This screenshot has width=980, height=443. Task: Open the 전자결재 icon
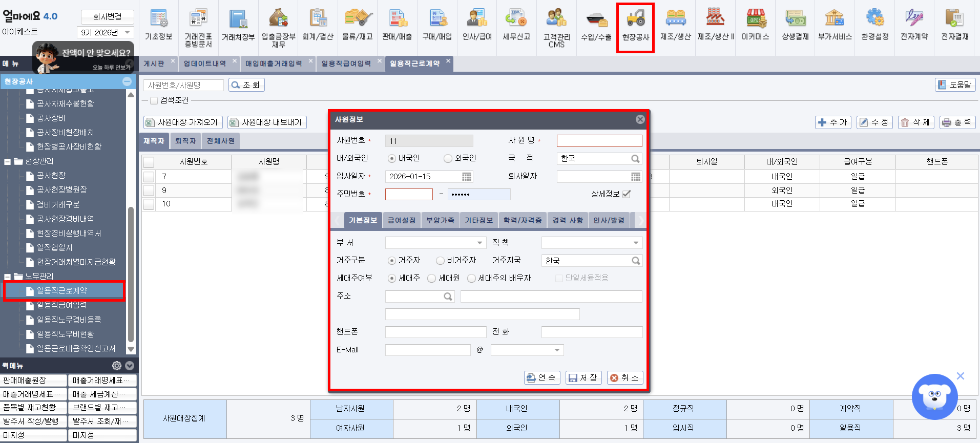point(955,25)
